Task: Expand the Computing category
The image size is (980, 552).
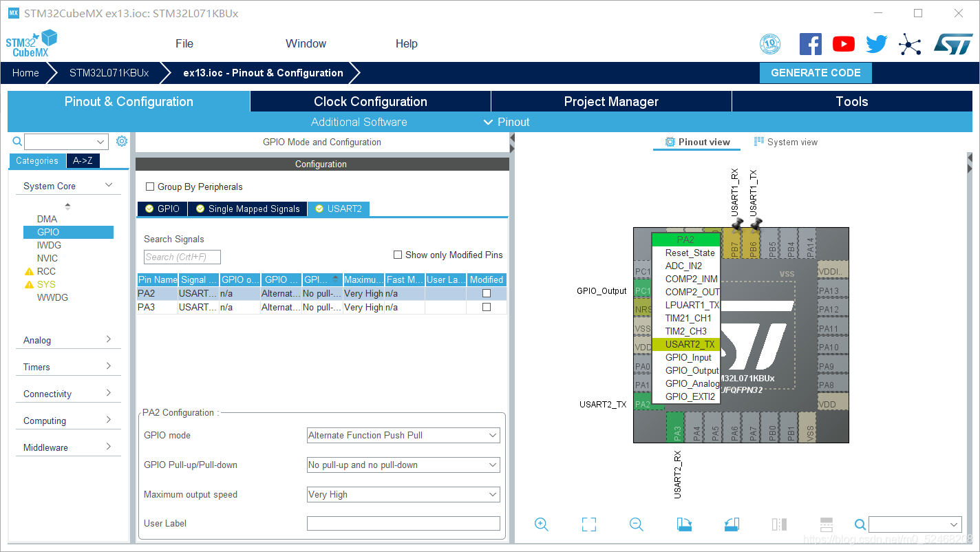Action: pyautogui.click(x=109, y=420)
